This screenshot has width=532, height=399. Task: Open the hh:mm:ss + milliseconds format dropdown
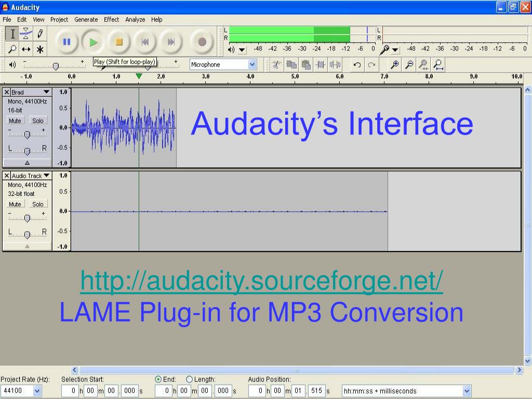467,391
